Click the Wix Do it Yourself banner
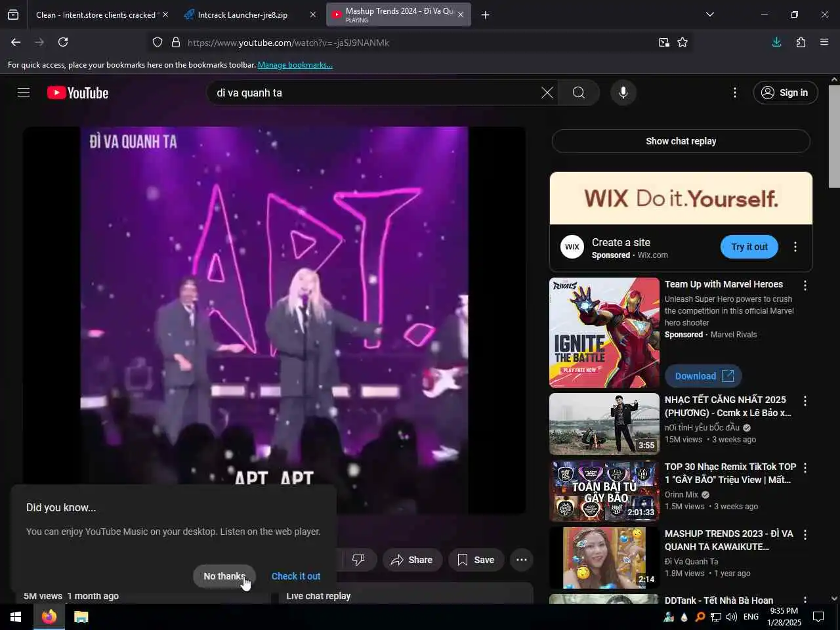840x630 pixels. coord(681,198)
